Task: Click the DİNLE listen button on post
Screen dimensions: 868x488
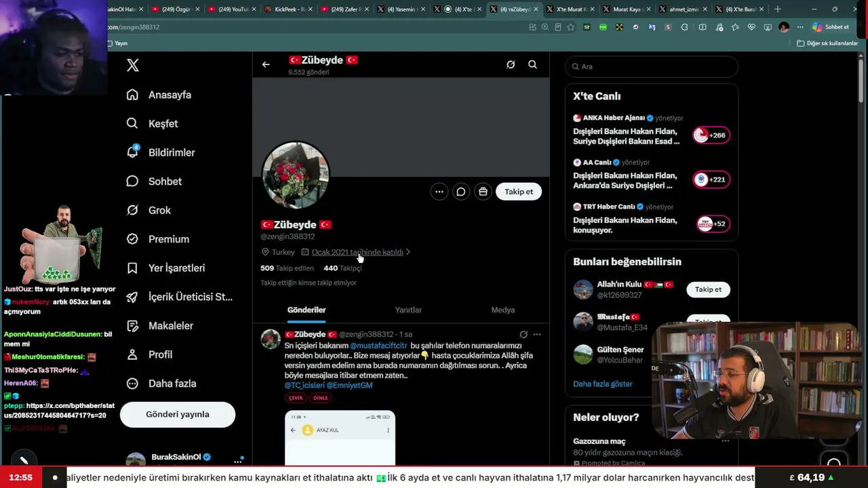Action: (320, 398)
